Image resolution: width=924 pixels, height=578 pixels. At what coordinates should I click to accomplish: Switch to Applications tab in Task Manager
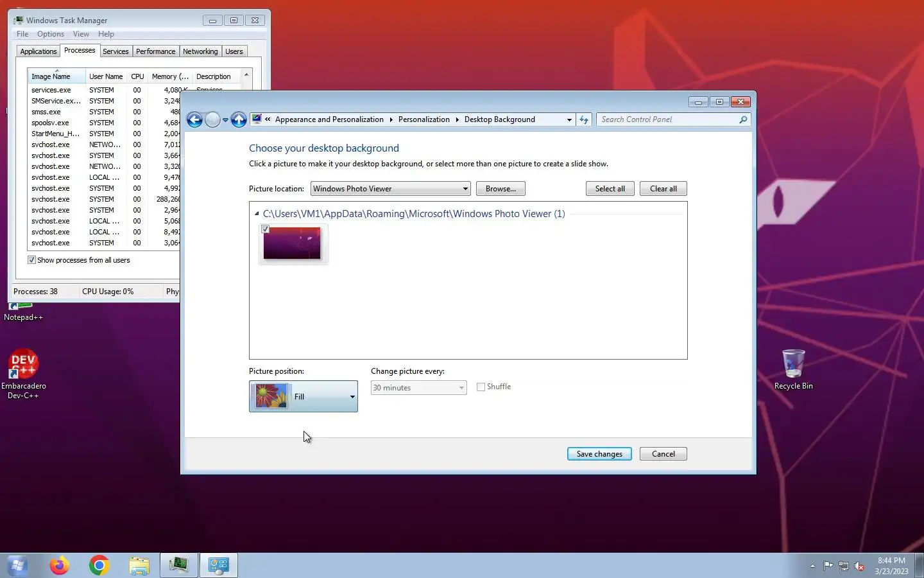(38, 51)
